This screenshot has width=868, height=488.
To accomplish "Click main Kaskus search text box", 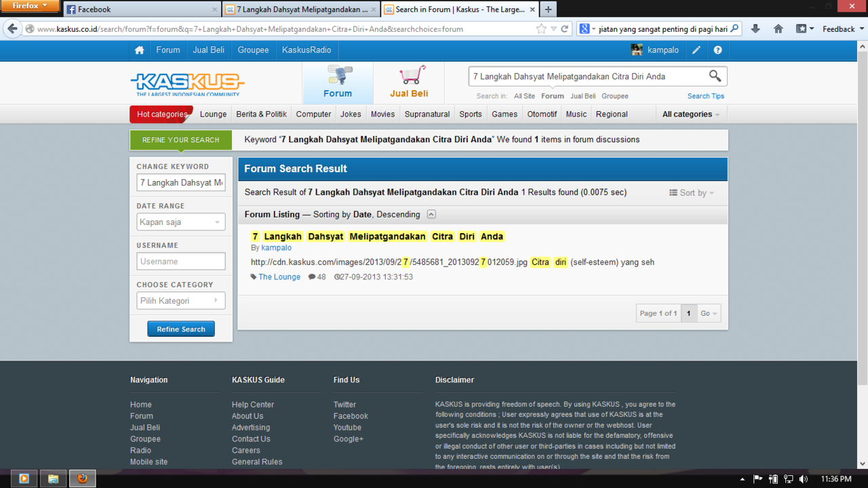I will tap(587, 77).
